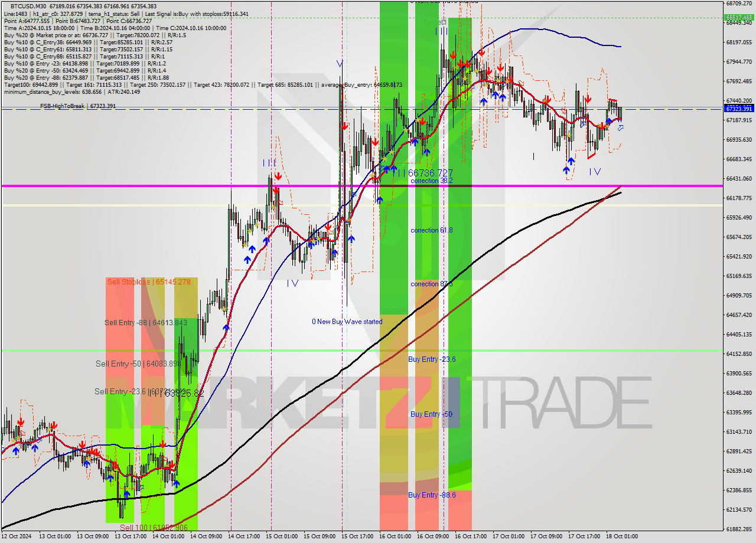Click the 63900.565 price axis label
The width and height of the screenshot is (756, 543).
739,373
